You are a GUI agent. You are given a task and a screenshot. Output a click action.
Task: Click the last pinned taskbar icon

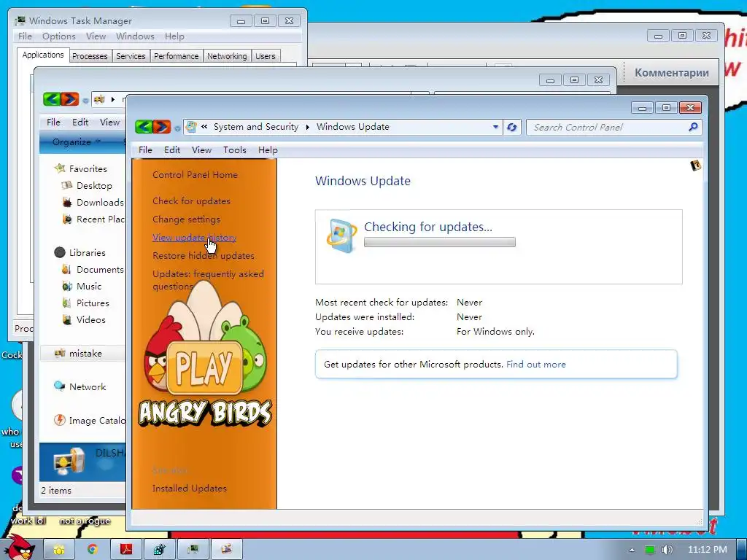click(227, 550)
